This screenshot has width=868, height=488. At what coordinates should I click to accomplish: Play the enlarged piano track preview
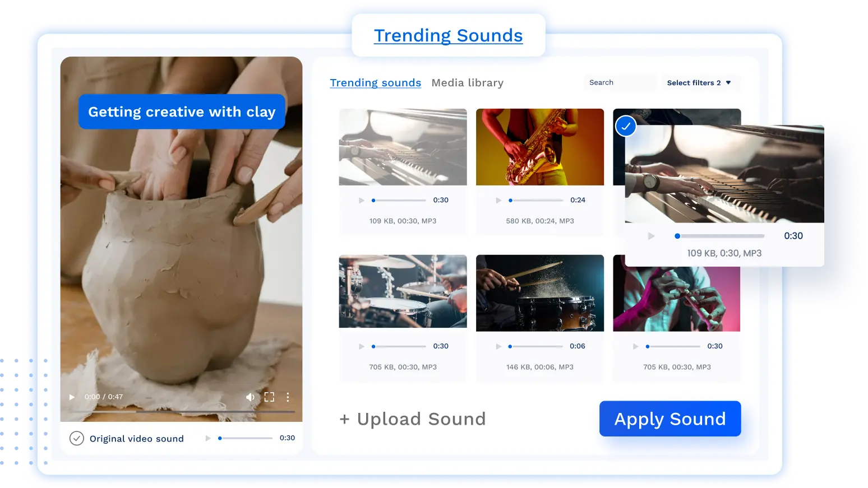point(650,236)
